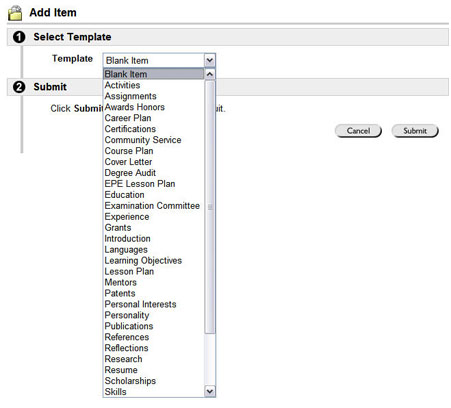The width and height of the screenshot is (451, 408).
Task: Click the step 2 number badge
Action: pyautogui.click(x=19, y=87)
